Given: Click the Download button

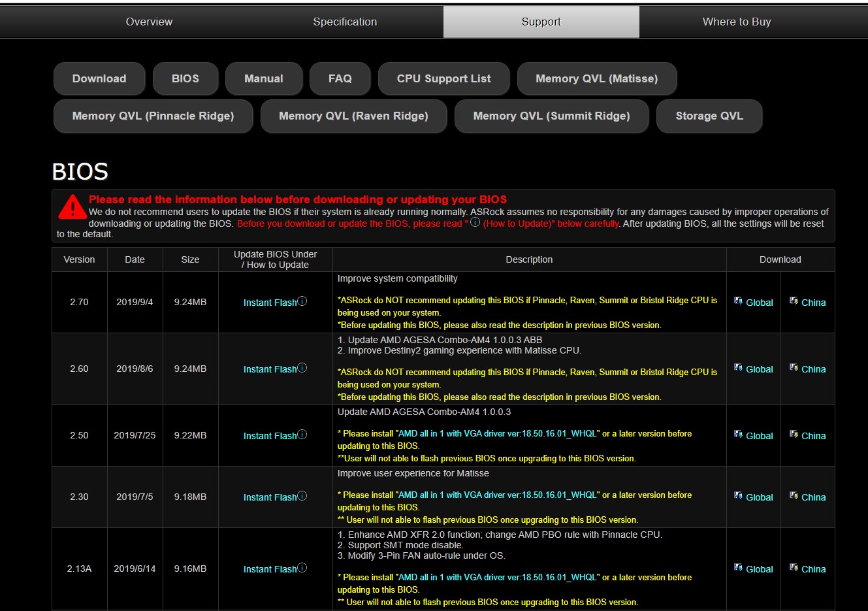Looking at the screenshot, I should click(99, 78).
